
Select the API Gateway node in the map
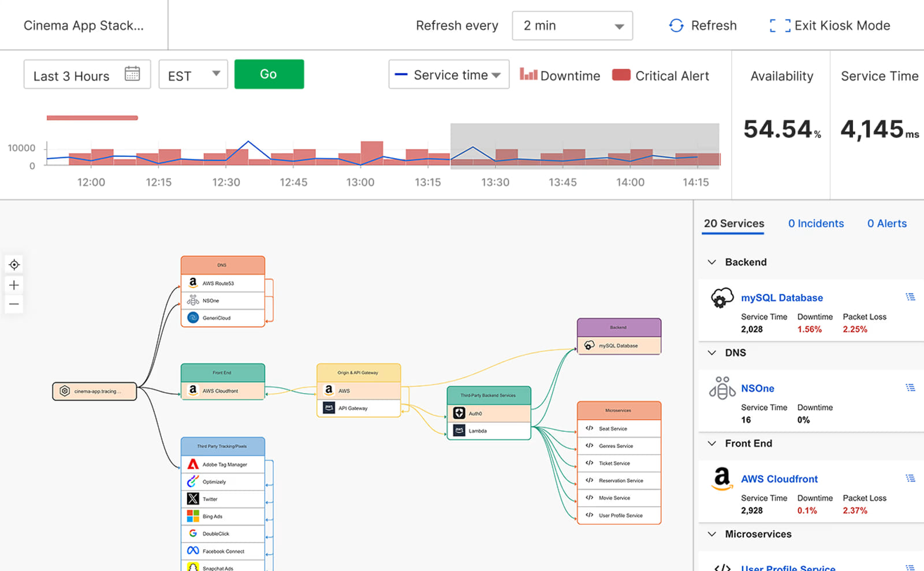[359, 408]
